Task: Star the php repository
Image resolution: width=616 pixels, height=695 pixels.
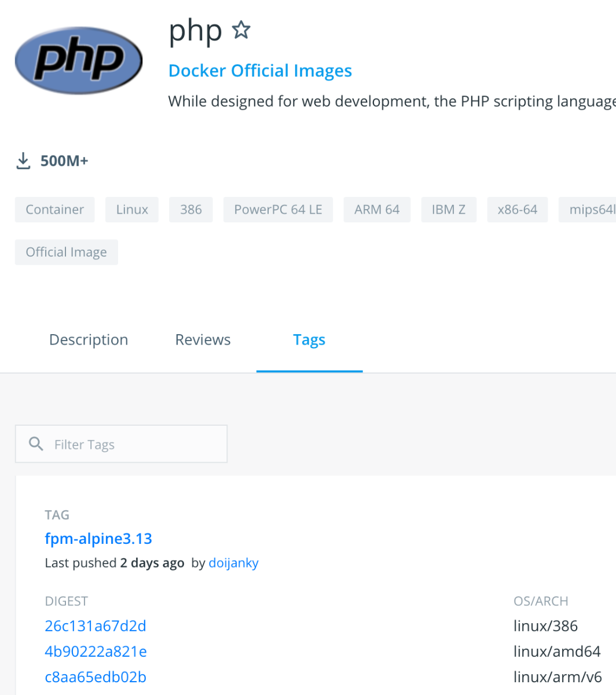Action: 240,30
